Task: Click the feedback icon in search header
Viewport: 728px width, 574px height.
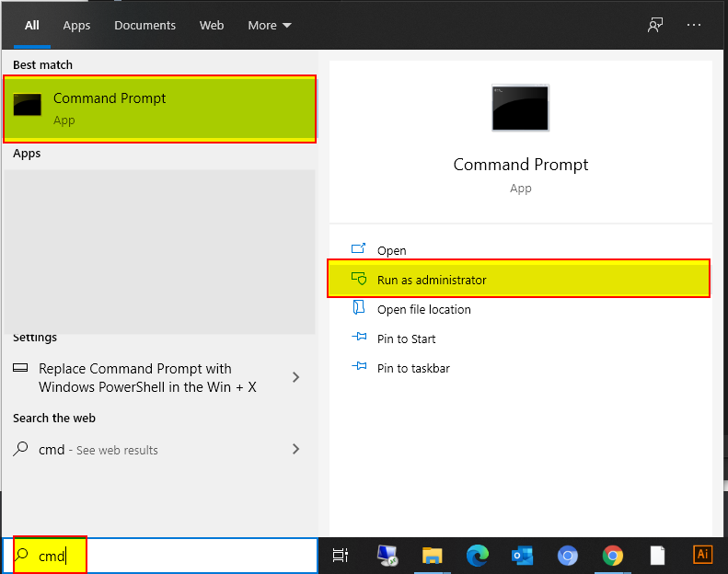Action: tap(654, 25)
